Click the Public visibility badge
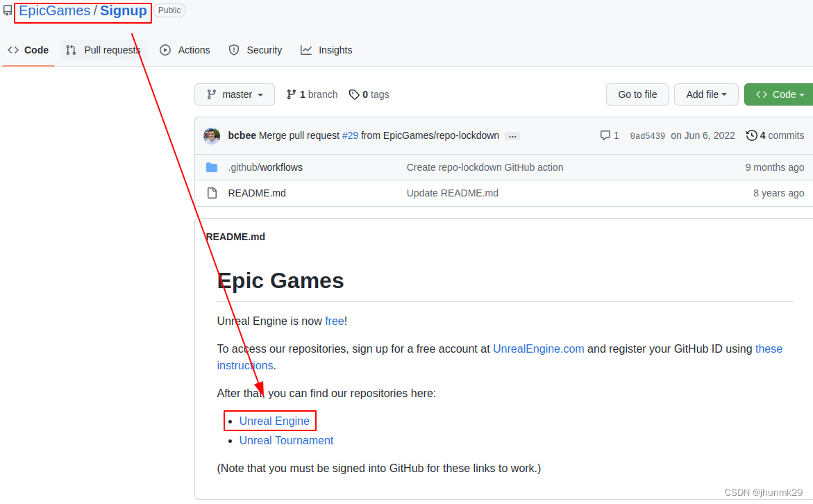Image resolution: width=813 pixels, height=504 pixels. [x=169, y=10]
